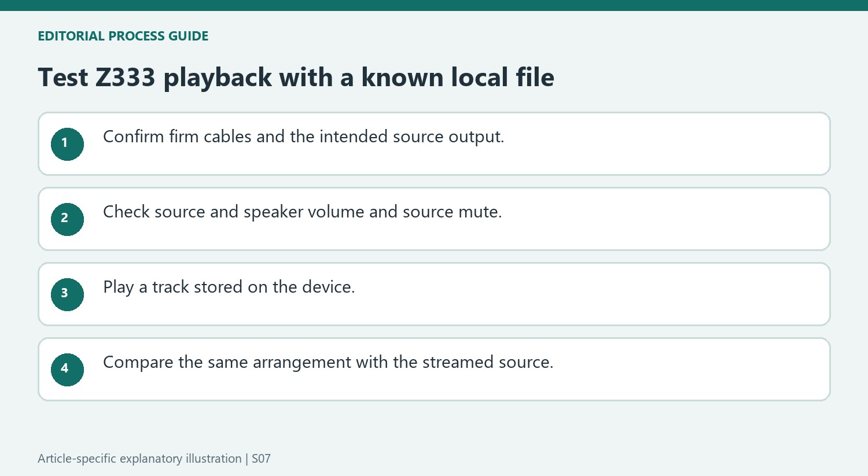
Task: Select text 'Confirm firm cables and the intended source output.'
Action: click(x=304, y=137)
